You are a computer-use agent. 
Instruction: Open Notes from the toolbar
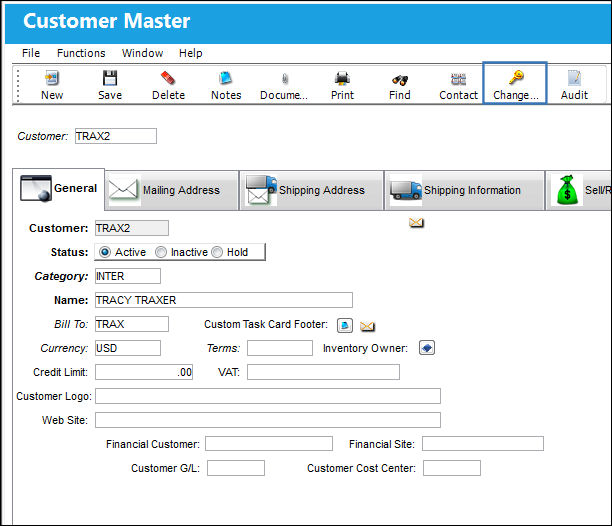coord(226,85)
